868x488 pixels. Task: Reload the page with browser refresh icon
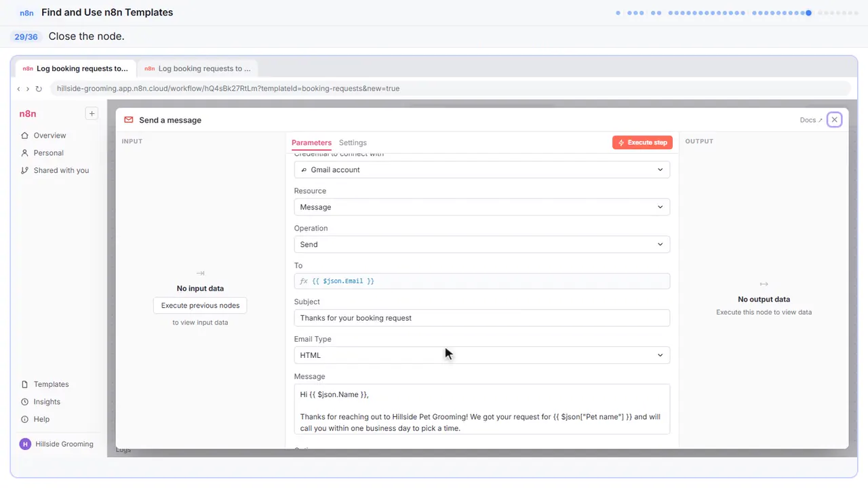39,89
